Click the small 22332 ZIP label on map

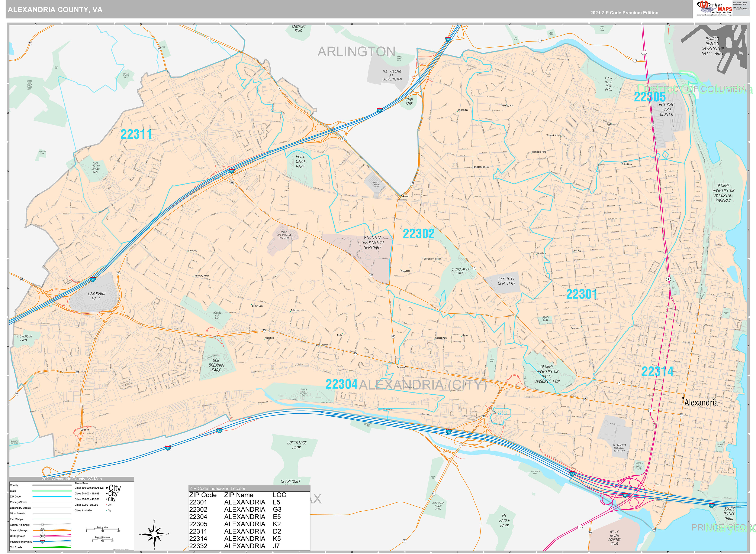[502, 413]
